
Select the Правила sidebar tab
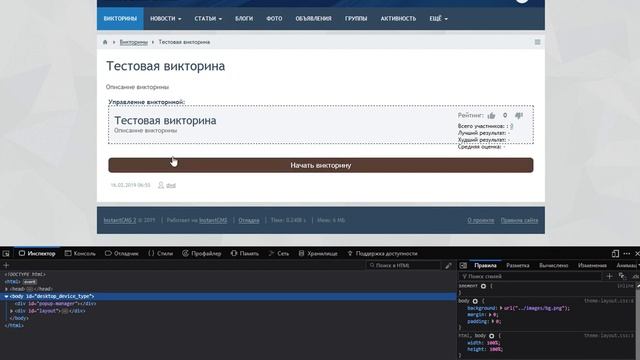pyautogui.click(x=485, y=265)
